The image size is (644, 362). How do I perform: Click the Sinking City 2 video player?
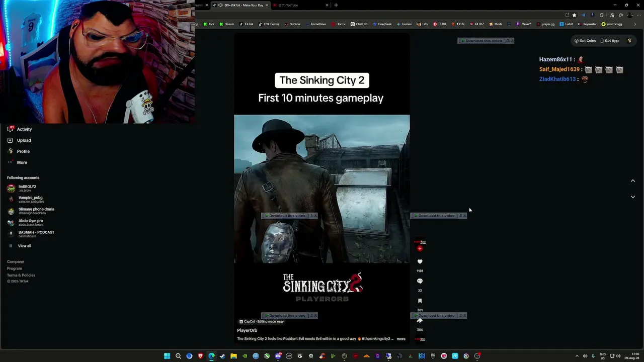[322, 189]
